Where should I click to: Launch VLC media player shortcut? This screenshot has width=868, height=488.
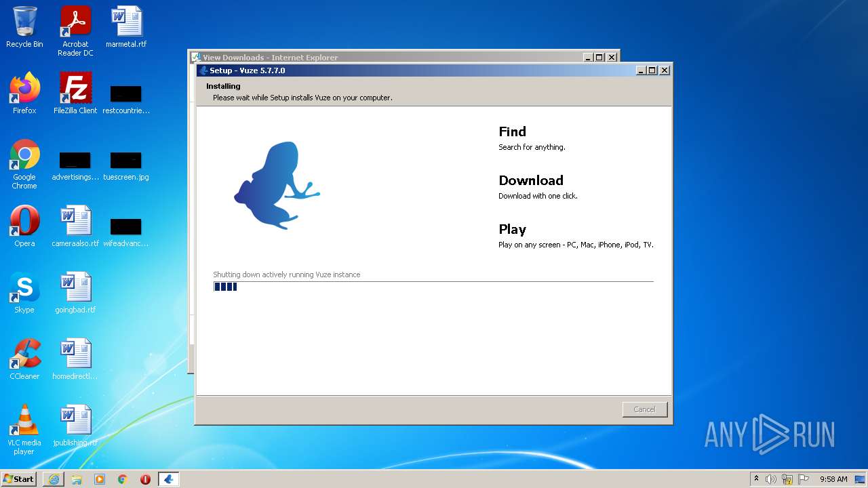tap(24, 430)
